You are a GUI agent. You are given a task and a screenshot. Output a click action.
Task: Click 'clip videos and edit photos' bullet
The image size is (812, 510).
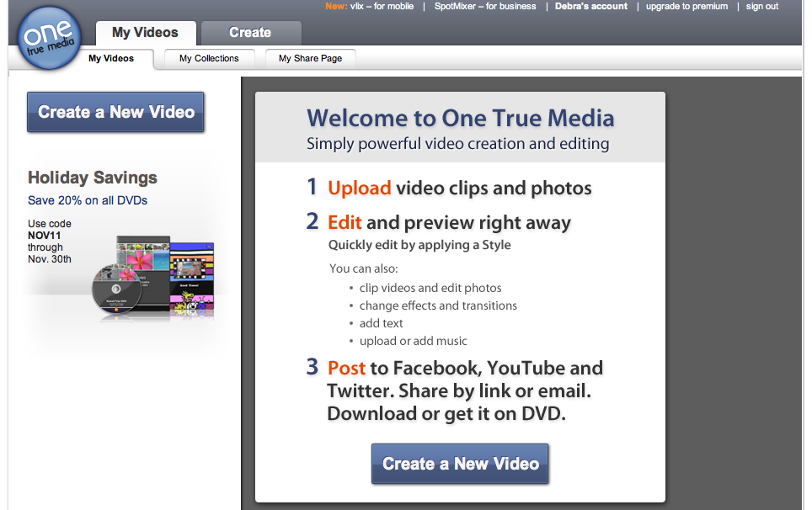[430, 288]
